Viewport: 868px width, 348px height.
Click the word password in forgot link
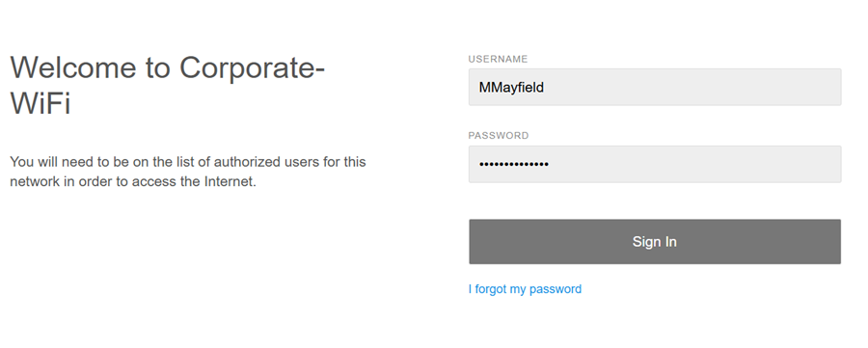(556, 289)
